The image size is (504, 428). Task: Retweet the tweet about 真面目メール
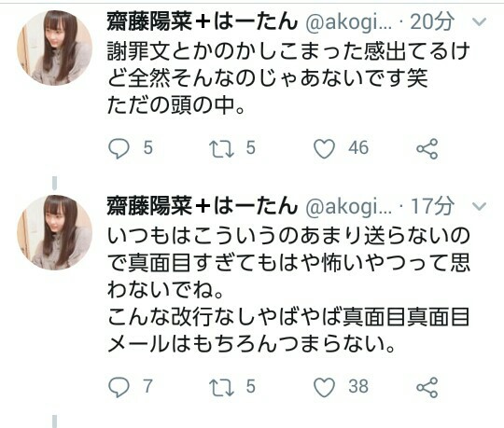[221, 387]
